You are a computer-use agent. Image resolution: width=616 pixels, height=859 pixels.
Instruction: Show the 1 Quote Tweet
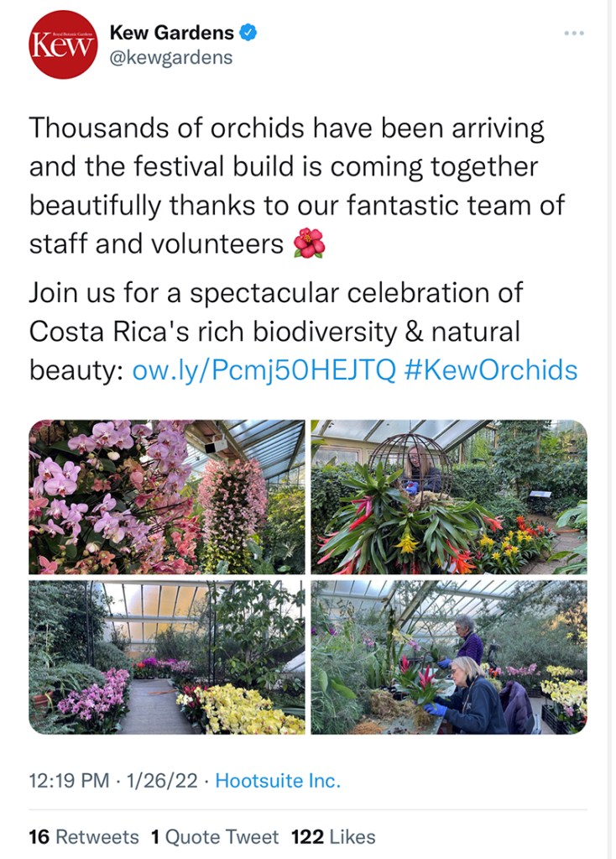pyautogui.click(x=215, y=836)
